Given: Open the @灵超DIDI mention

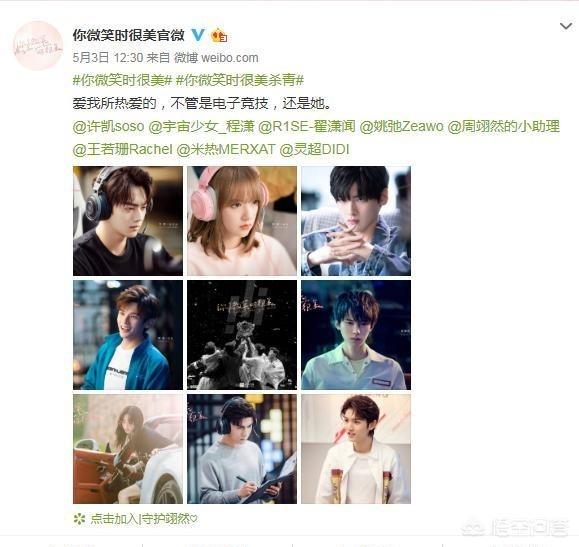Looking at the screenshot, I should click(314, 150).
